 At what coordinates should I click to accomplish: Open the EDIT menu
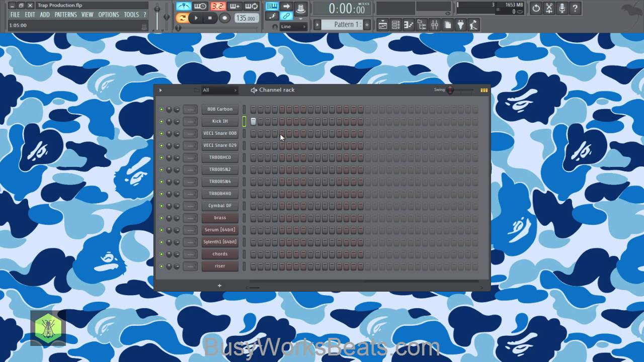[x=30, y=15]
